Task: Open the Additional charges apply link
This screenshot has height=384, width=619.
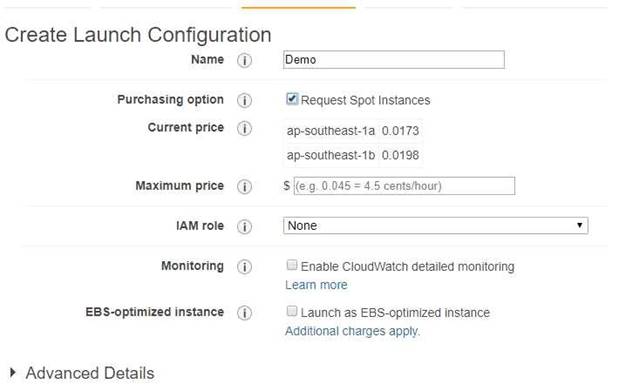Action: coord(353,331)
